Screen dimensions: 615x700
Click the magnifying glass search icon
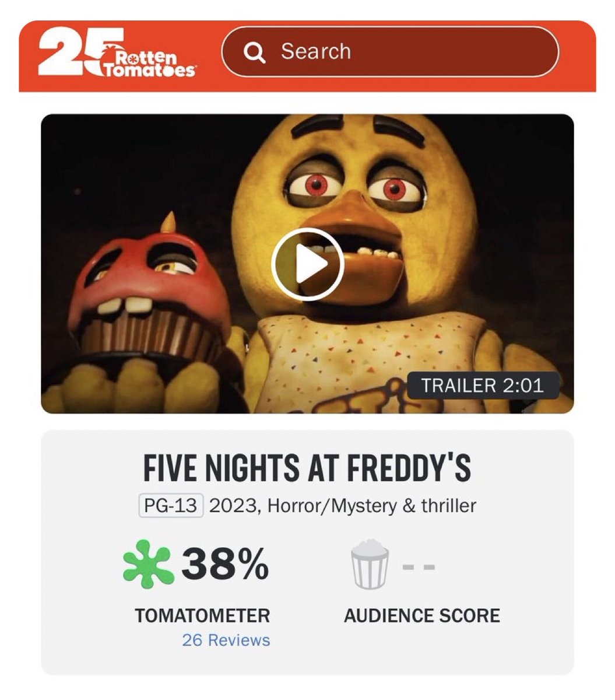pyautogui.click(x=255, y=52)
